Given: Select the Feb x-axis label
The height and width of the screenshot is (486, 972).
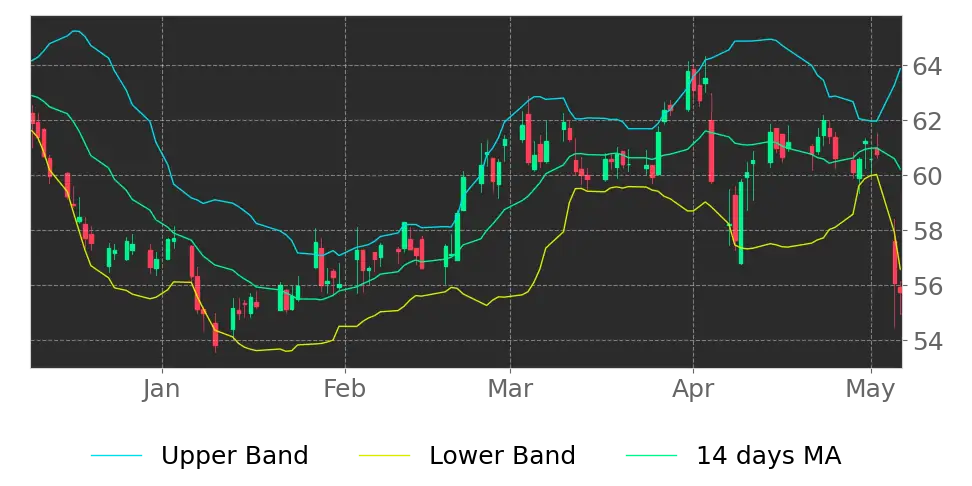Looking at the screenshot, I should (x=345, y=389).
